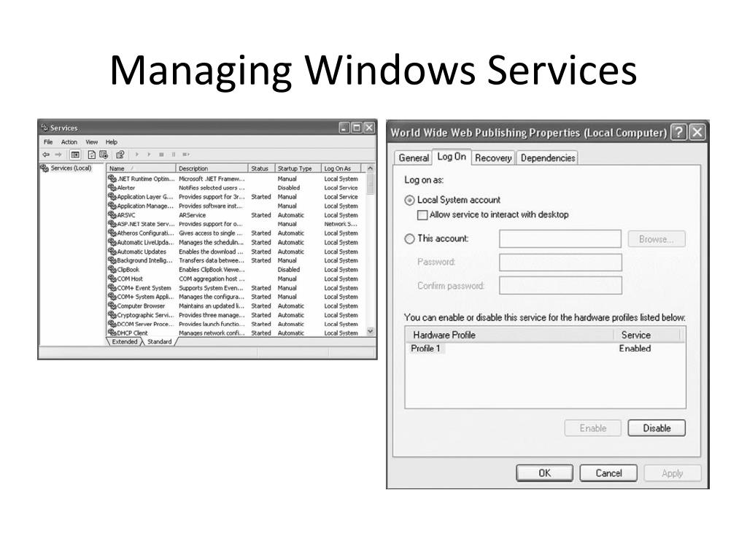Click the Back arrow in Services toolbar
Screen dimensions: 747x560
pos(46,155)
